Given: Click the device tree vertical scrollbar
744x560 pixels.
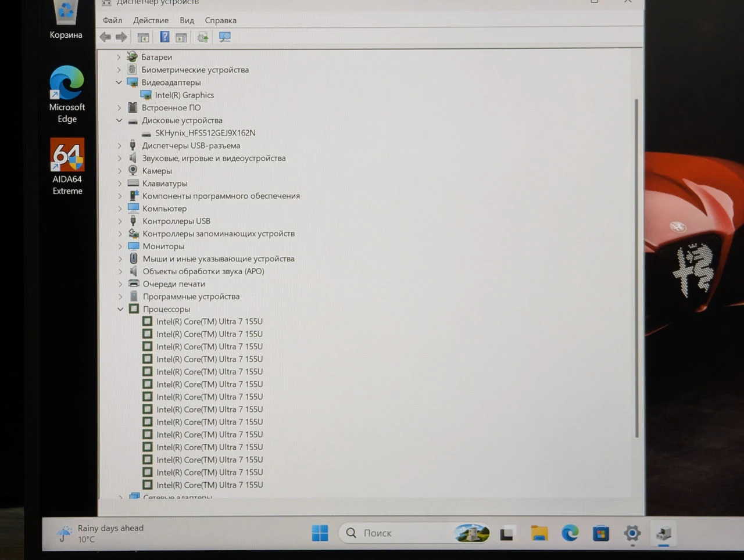Looking at the screenshot, I should [636, 267].
